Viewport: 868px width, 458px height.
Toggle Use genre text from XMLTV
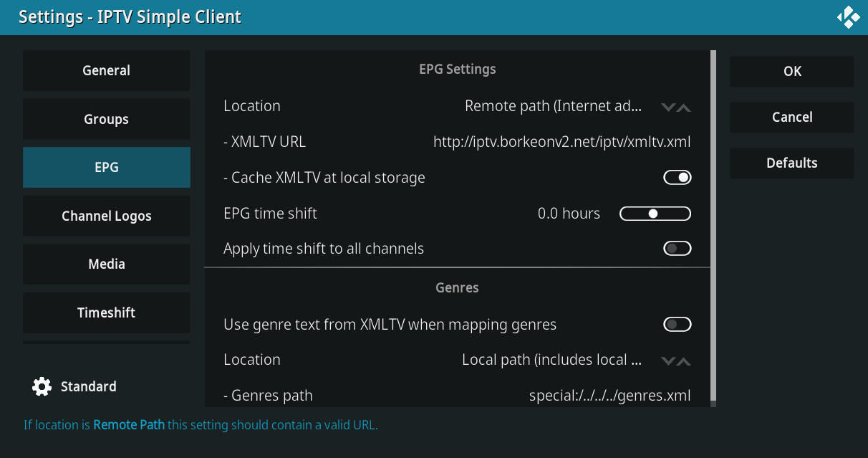coord(677,325)
